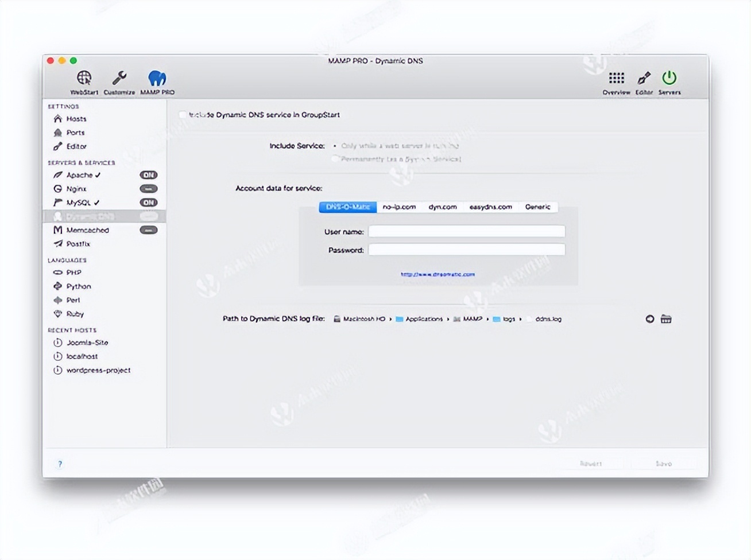This screenshot has width=751, height=560.
Task: Toggle the Apache ON switch
Action: [149, 175]
